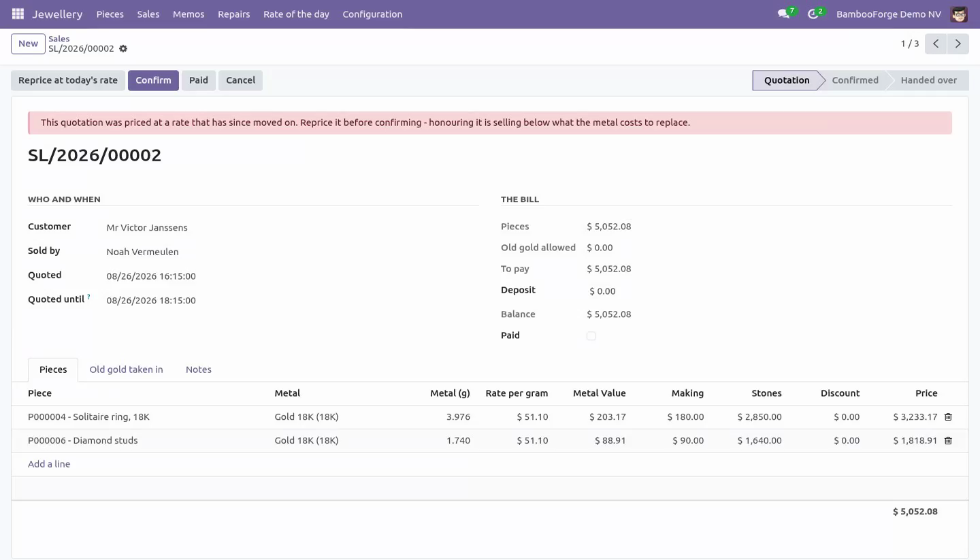Click the Add a line link
980x560 pixels.
pyautogui.click(x=49, y=464)
